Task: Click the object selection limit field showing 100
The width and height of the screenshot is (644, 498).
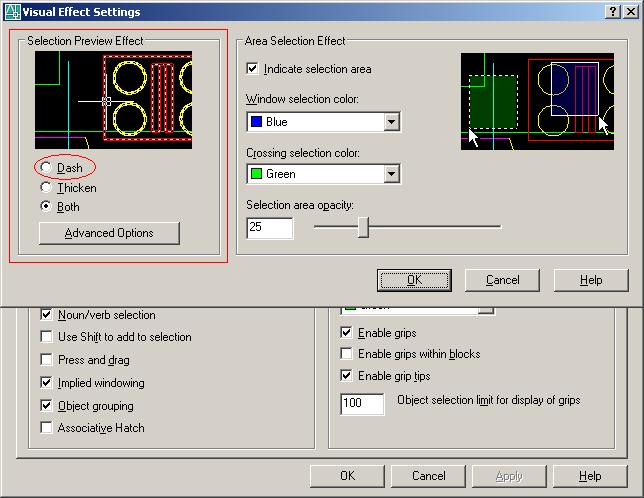Action: [362, 404]
